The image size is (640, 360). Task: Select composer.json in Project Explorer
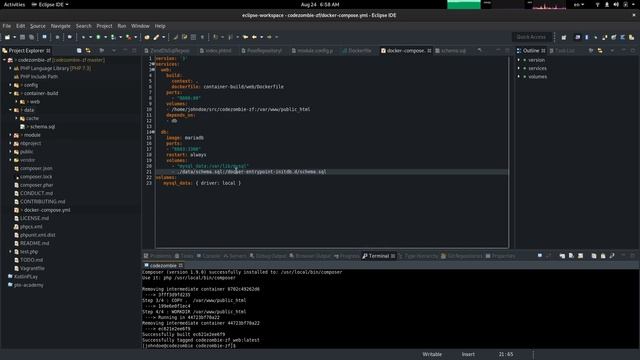pos(36,168)
